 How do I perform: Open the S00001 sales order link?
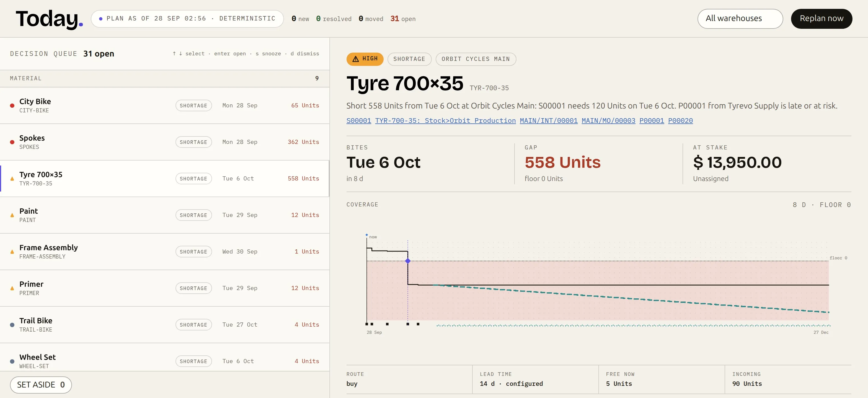coord(358,121)
